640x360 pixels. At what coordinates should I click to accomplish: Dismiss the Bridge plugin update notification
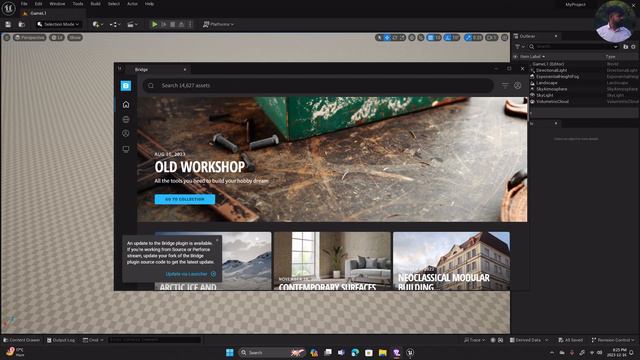pyautogui.click(x=217, y=240)
